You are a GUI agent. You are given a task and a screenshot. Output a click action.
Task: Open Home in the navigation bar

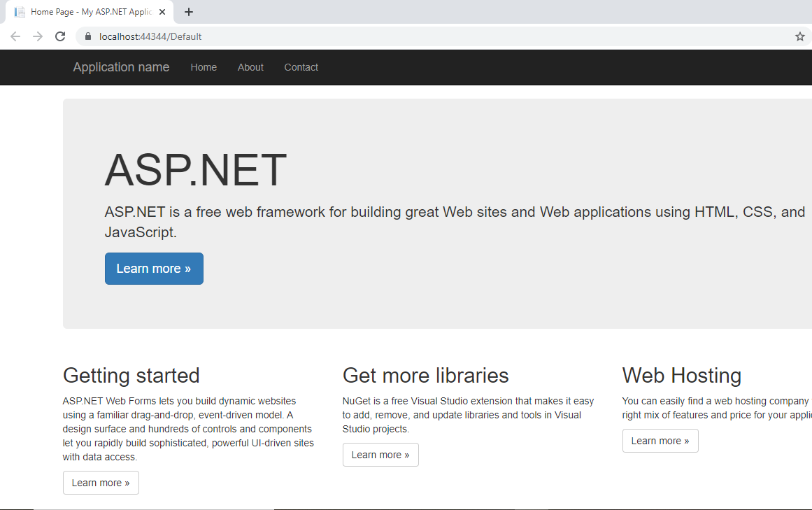pyautogui.click(x=204, y=67)
